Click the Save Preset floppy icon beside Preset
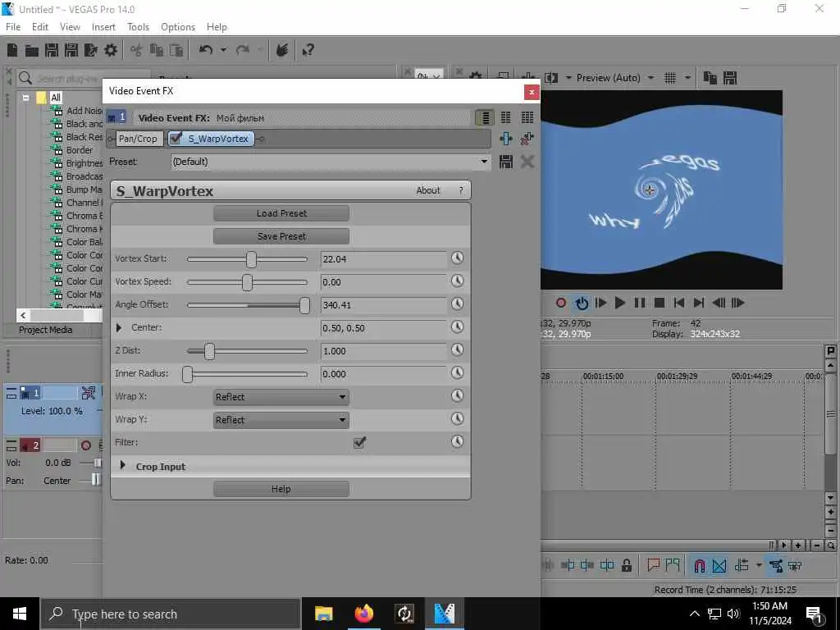The height and width of the screenshot is (630, 840). click(505, 162)
